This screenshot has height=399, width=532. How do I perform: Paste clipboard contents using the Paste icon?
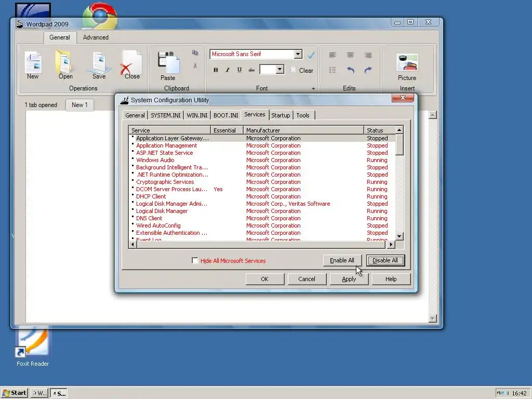168,66
